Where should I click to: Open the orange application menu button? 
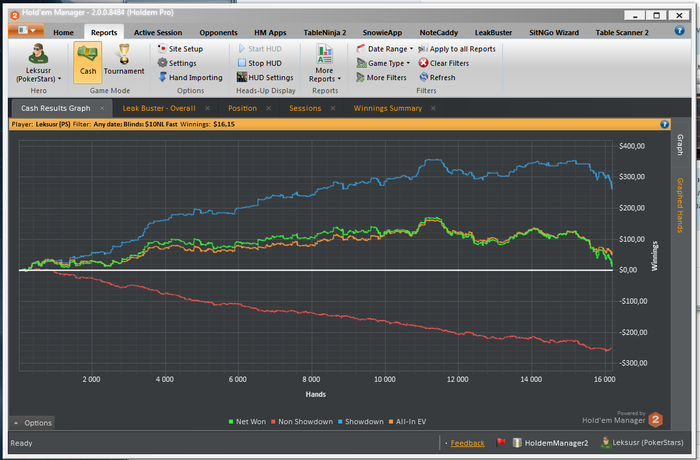(26, 30)
